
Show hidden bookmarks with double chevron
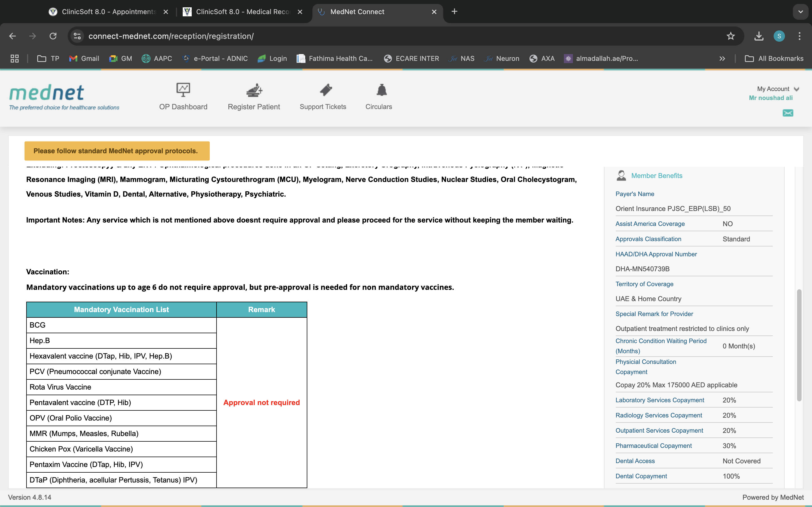[x=722, y=59]
